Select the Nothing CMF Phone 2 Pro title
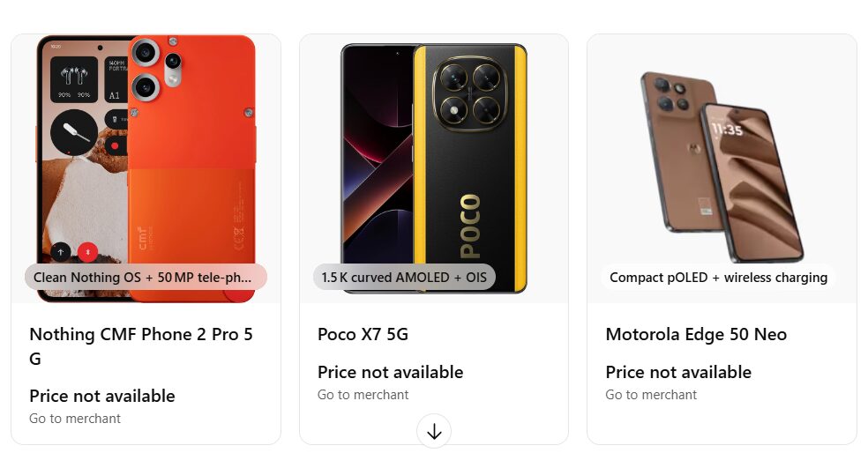This screenshot has height=453, width=868. pyautogui.click(x=141, y=346)
